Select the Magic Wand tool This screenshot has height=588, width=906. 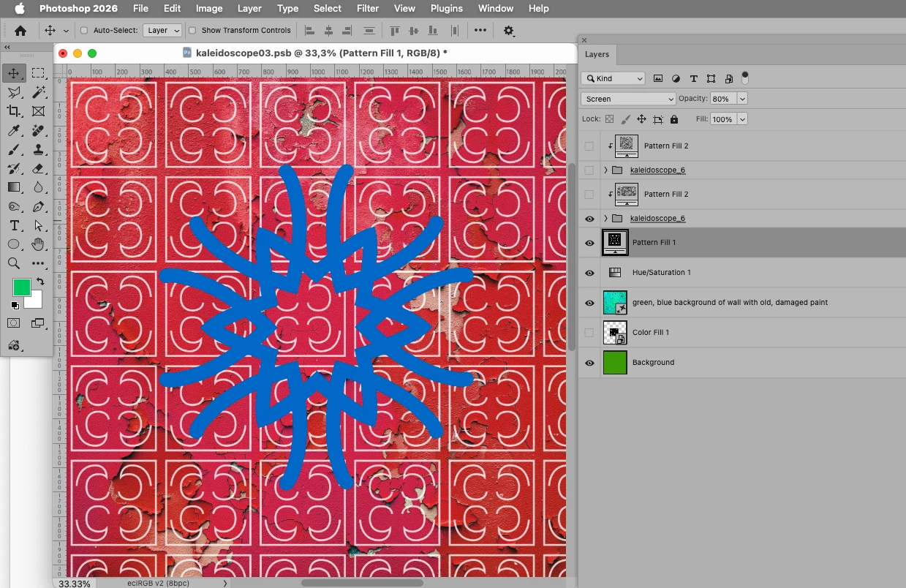(x=38, y=92)
